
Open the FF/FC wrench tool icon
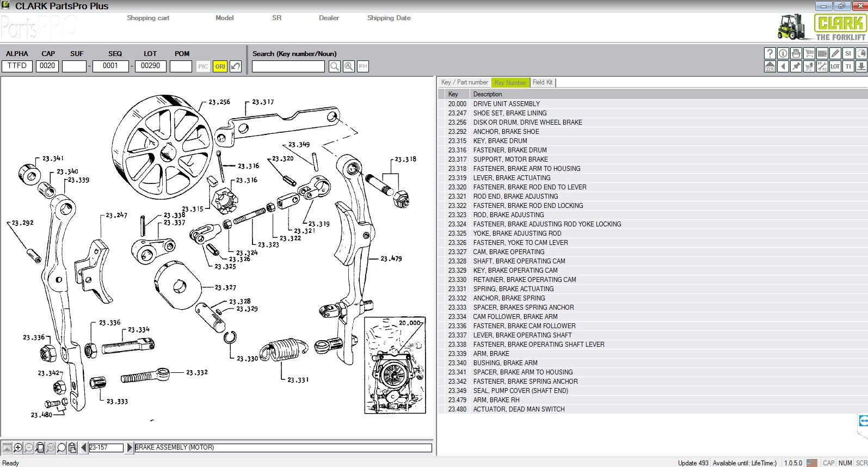click(x=822, y=66)
